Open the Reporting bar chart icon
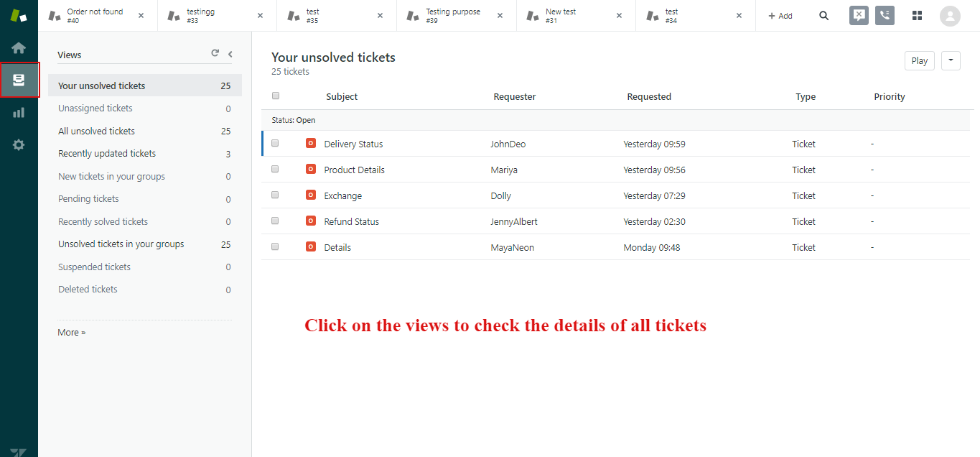The image size is (980, 457). click(x=19, y=112)
